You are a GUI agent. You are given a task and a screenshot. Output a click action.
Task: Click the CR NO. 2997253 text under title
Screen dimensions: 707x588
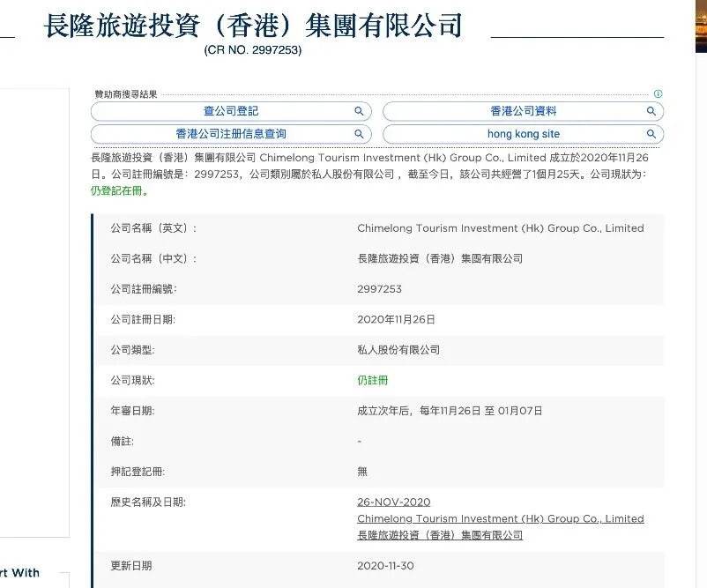pos(253,50)
